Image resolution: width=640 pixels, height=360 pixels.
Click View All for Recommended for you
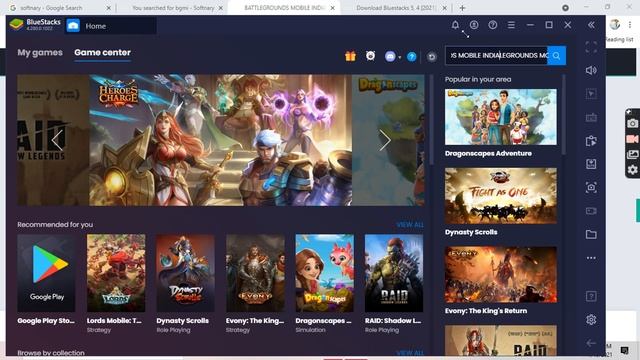click(x=410, y=225)
